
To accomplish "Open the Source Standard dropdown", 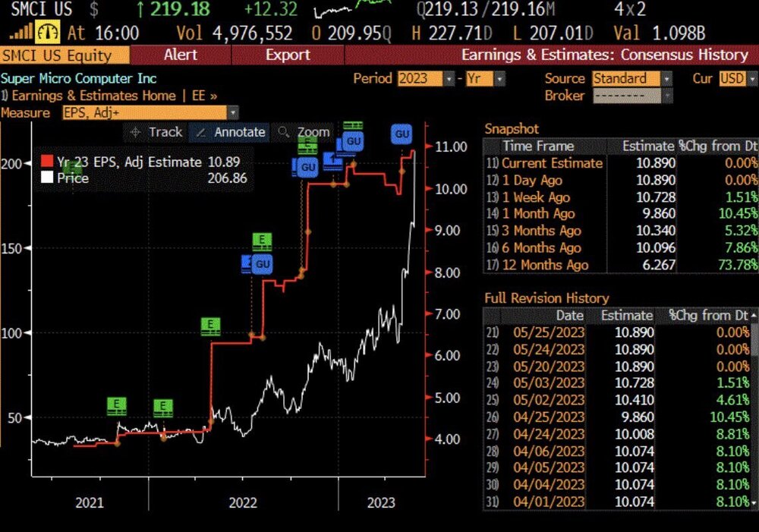I will pyautogui.click(x=667, y=78).
